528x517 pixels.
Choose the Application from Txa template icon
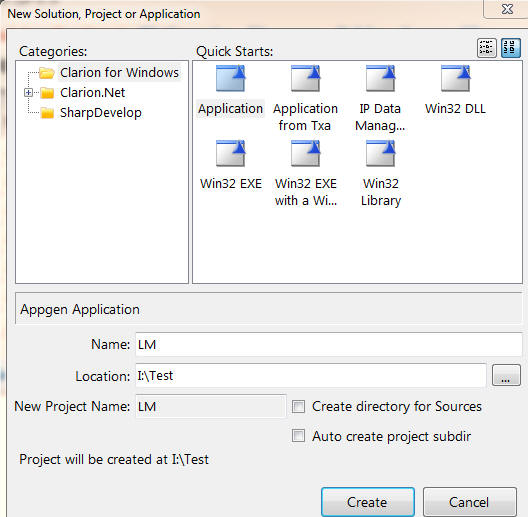pyautogui.click(x=306, y=78)
